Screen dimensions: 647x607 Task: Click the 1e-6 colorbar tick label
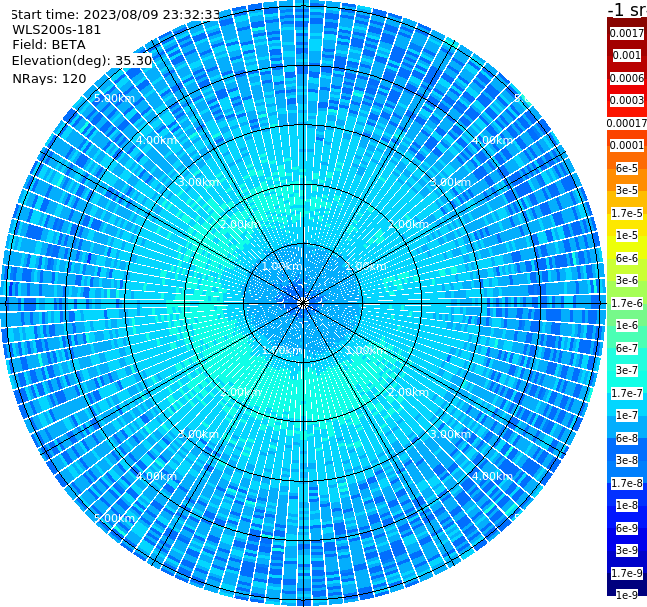(627, 325)
